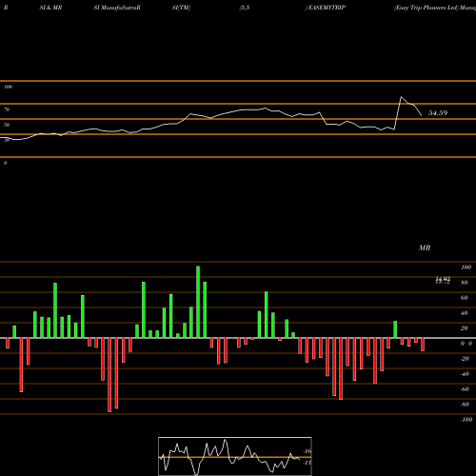Click the RSI axis label 50
The height and width of the screenshot is (476, 476).
tap(7, 125)
